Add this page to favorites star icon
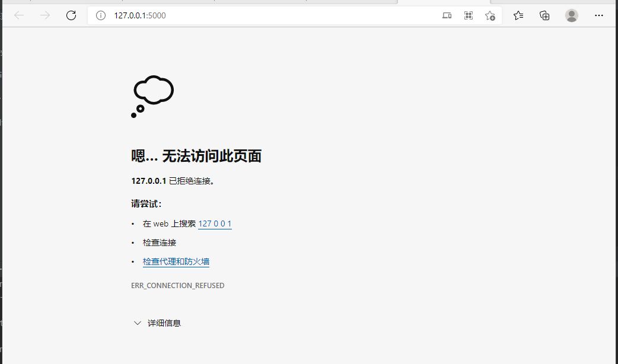Screen dimensions: 618x364 [490, 15]
